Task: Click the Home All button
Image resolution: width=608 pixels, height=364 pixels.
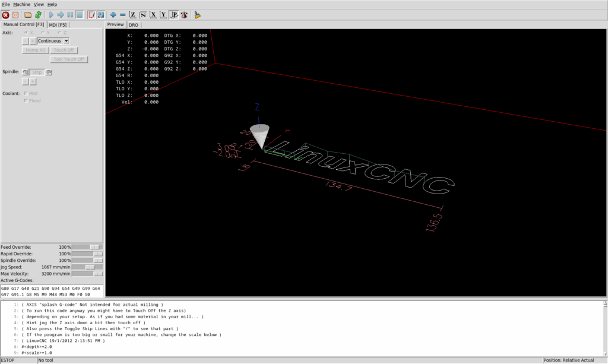Action: coord(35,50)
